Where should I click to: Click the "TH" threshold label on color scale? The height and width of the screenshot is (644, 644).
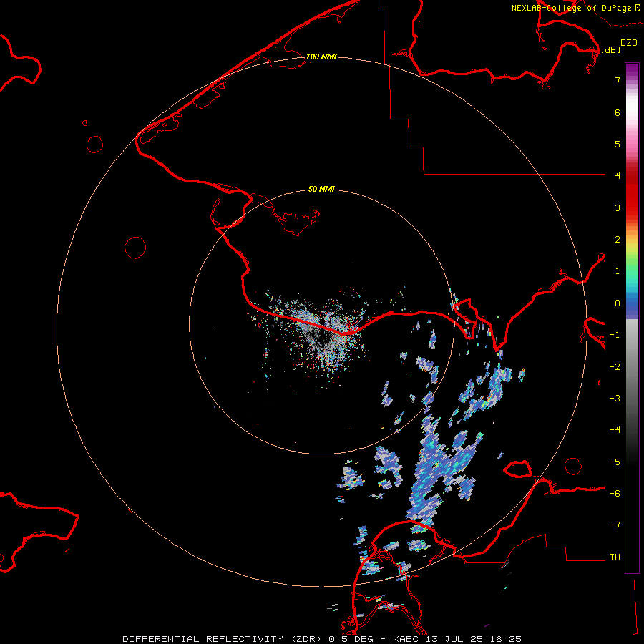coord(615,557)
